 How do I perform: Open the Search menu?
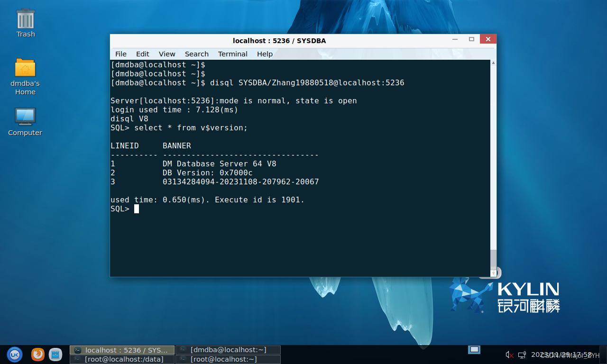point(196,54)
